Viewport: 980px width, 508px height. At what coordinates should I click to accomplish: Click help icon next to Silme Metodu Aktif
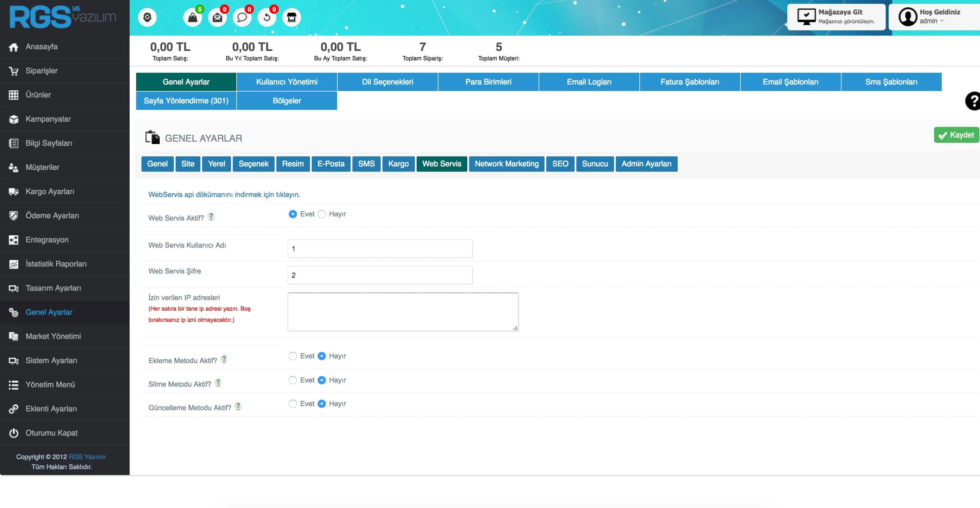coord(218,383)
